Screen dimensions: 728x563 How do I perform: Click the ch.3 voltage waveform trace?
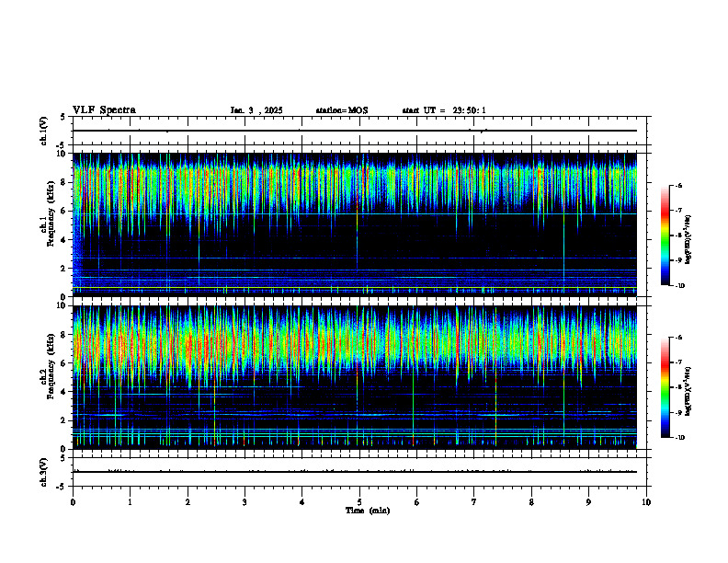[355, 472]
